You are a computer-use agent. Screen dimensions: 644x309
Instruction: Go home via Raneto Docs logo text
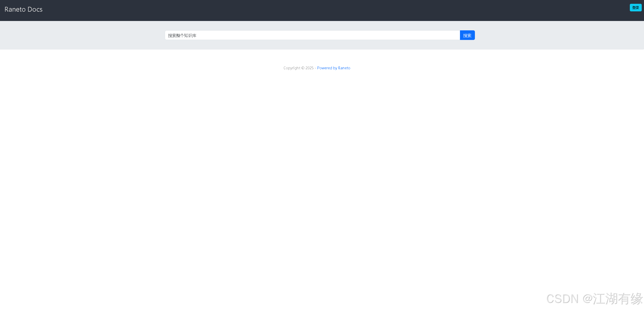point(23,9)
